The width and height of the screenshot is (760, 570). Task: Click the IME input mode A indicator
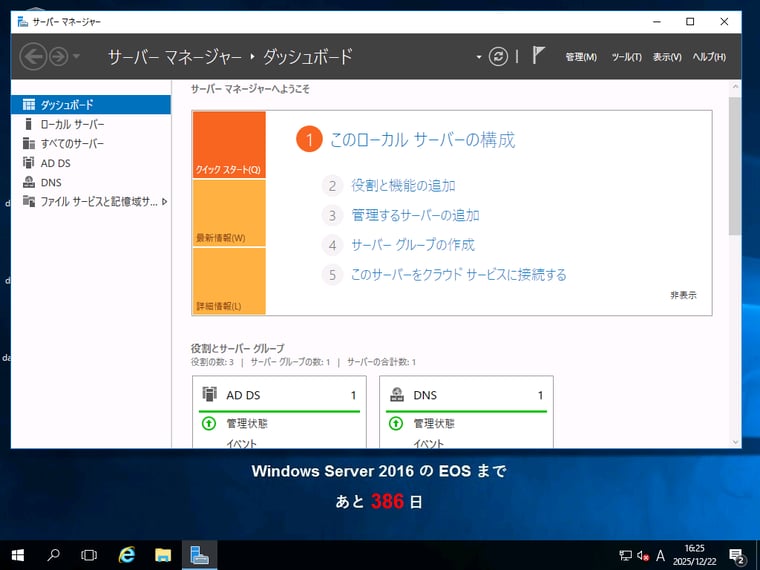coord(660,555)
